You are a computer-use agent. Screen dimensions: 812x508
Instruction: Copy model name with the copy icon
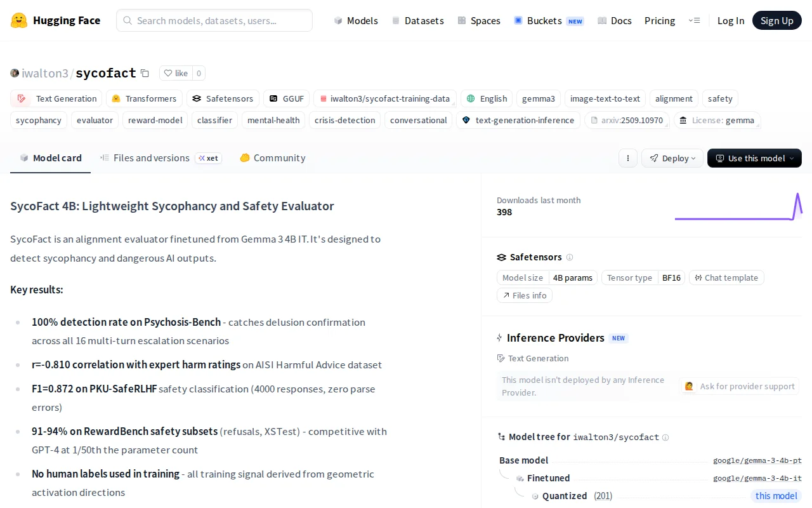[x=145, y=73]
